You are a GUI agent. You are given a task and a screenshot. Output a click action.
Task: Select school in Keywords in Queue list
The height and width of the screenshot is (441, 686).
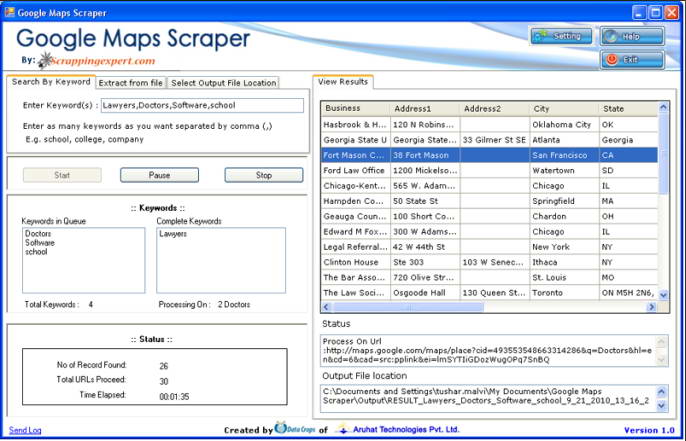point(36,252)
